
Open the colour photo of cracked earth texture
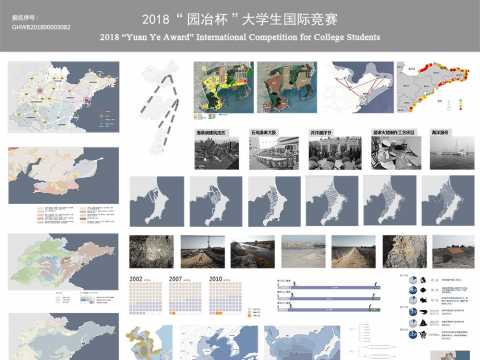(x=405, y=252)
